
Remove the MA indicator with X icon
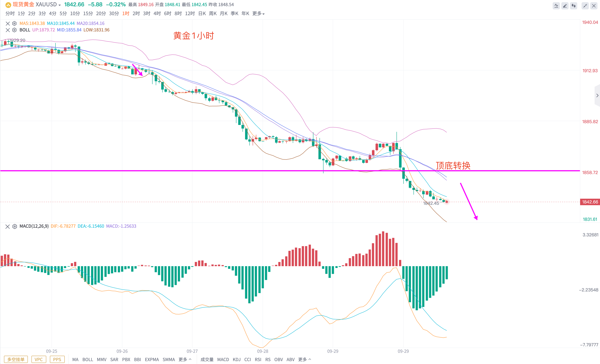(8, 23)
